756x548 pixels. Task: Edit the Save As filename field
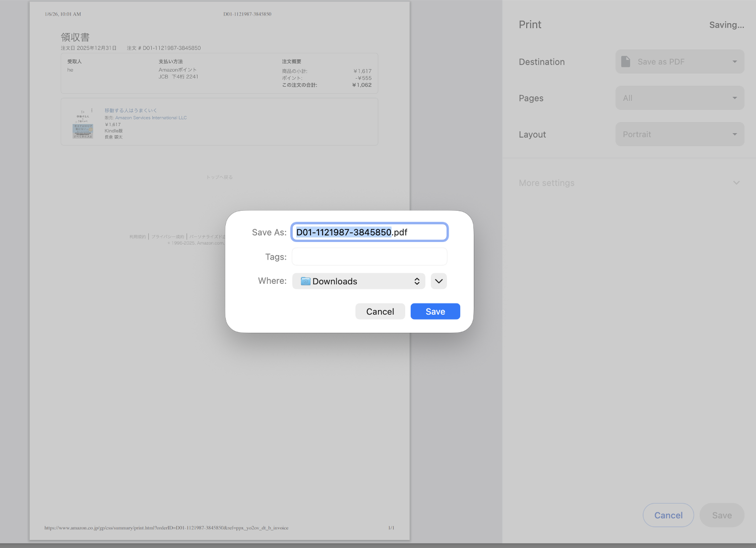pos(369,232)
